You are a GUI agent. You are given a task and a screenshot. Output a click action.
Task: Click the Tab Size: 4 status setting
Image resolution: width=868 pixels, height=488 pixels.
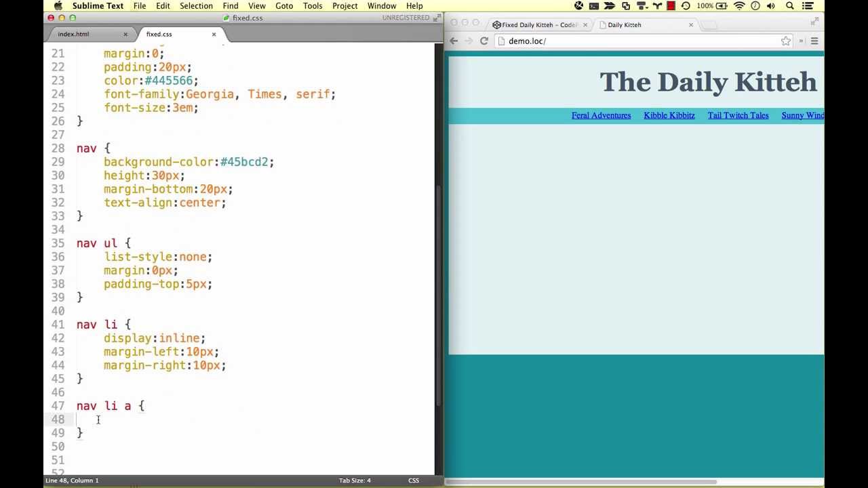355,481
